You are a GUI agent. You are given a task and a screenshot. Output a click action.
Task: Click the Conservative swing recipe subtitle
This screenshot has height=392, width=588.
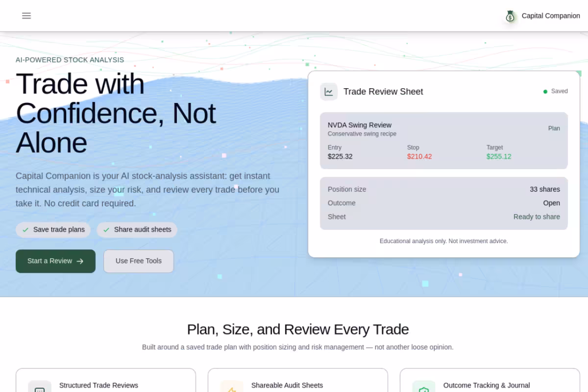(362, 134)
